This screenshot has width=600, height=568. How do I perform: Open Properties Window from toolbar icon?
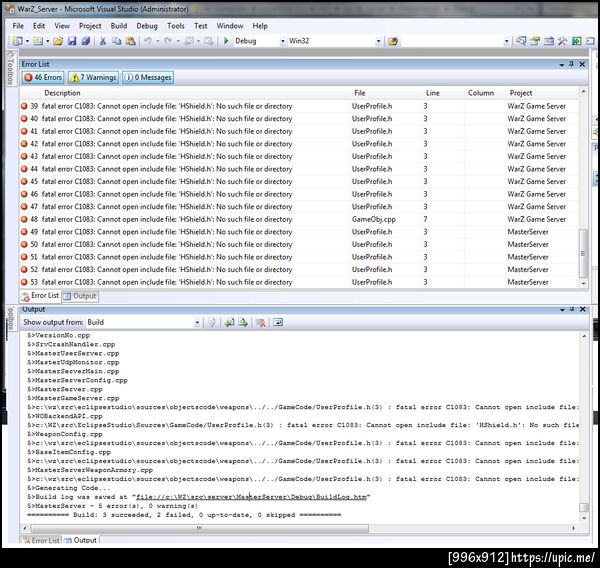click(x=535, y=41)
